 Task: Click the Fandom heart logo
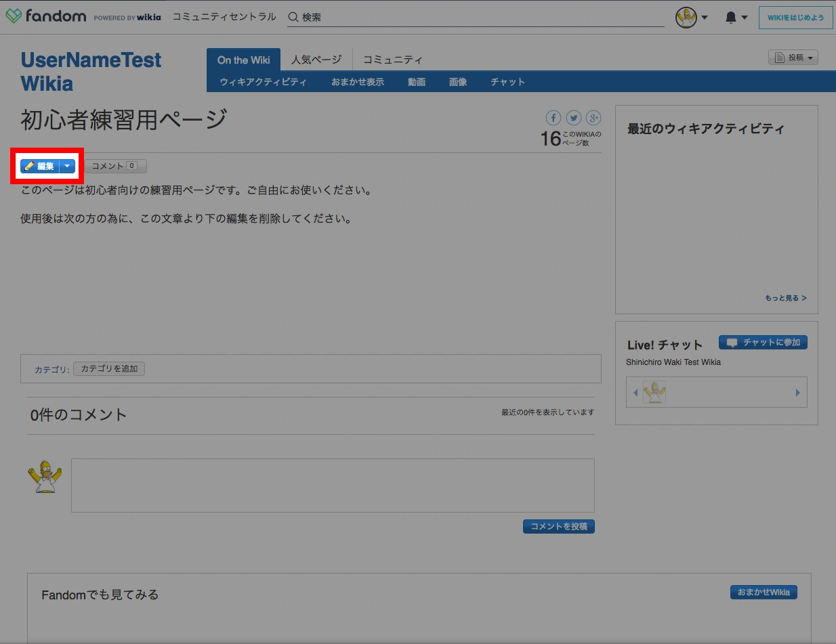pos(14,16)
